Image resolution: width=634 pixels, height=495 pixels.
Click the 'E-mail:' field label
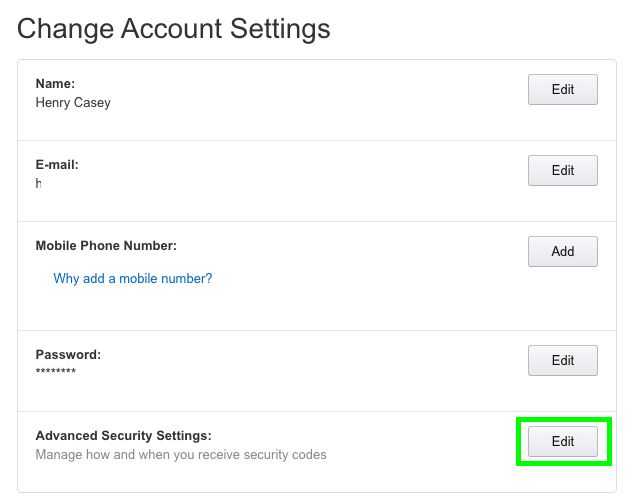tap(57, 165)
